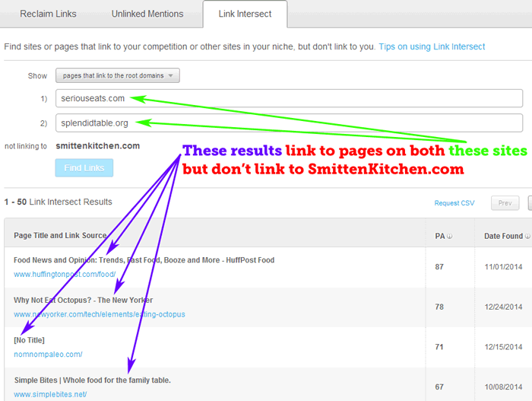Image resolution: width=532 pixels, height=401 pixels.
Task: Select the [No Title] result title
Action: (29, 340)
